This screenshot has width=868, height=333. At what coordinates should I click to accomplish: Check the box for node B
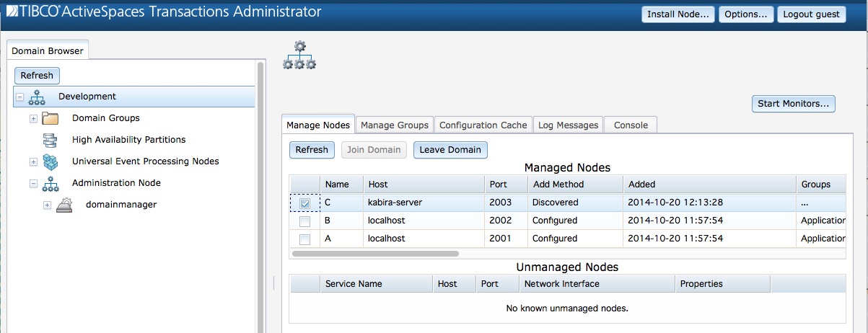click(x=304, y=221)
